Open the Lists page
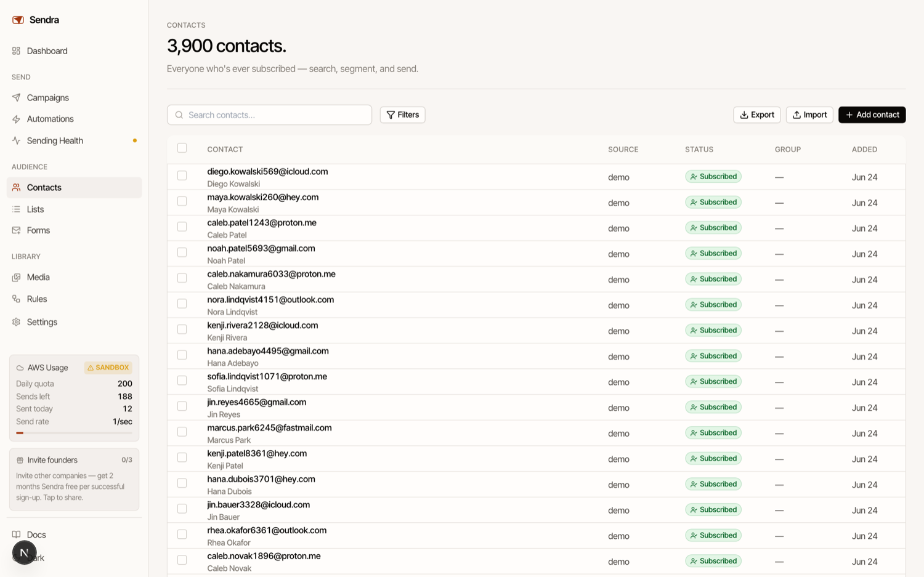 click(74, 209)
